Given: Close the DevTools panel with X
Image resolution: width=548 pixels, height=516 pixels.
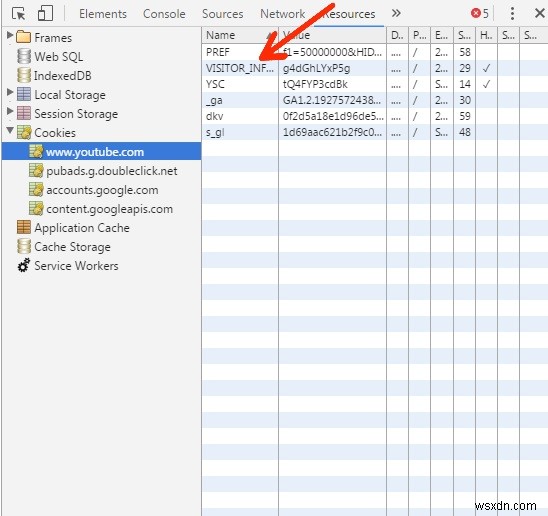Looking at the screenshot, I should pos(540,13).
